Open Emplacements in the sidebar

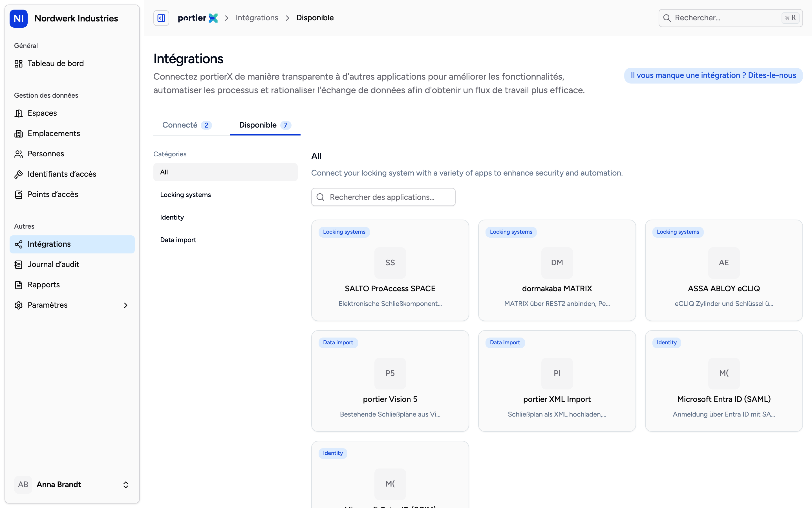pos(72,134)
